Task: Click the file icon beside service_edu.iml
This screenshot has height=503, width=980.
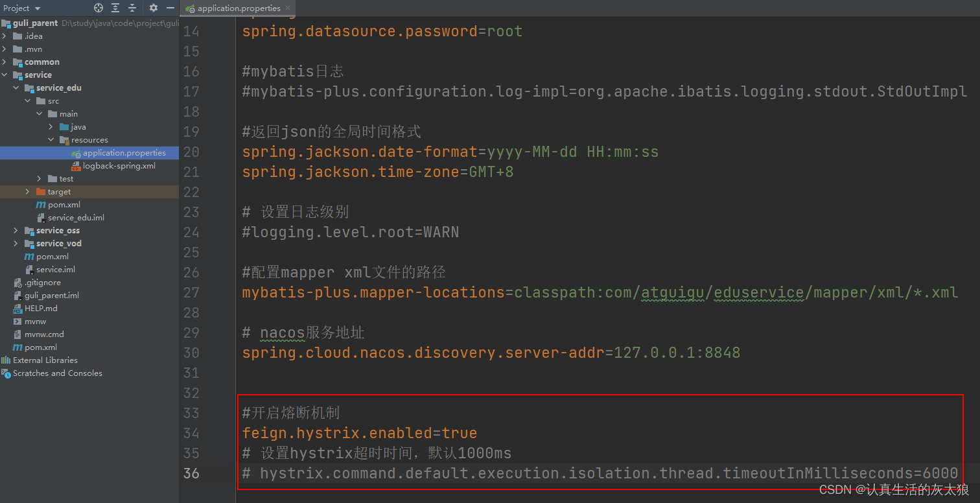Action: tap(41, 218)
